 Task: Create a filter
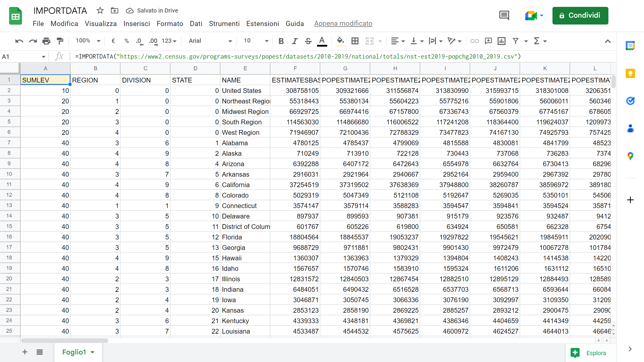point(516,41)
